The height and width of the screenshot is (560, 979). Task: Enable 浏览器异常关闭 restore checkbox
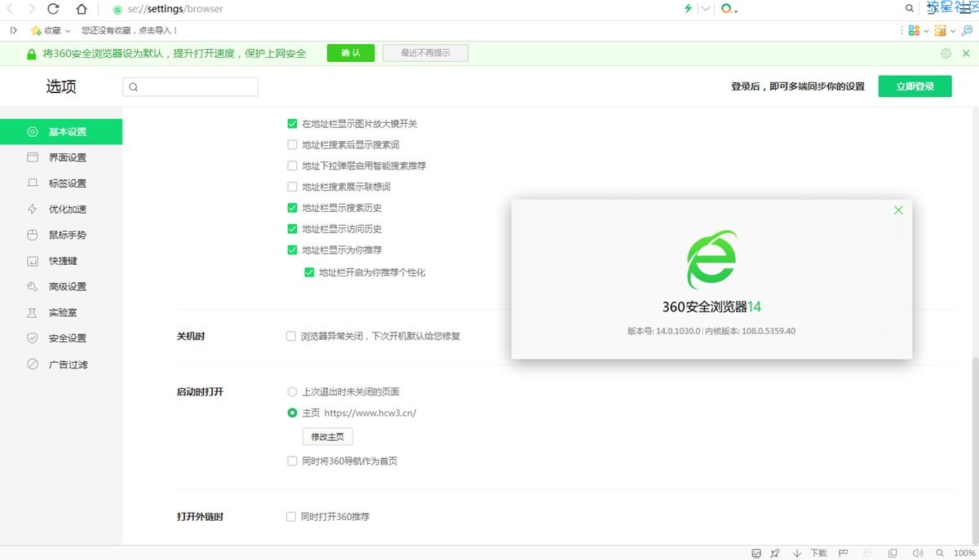click(x=290, y=336)
